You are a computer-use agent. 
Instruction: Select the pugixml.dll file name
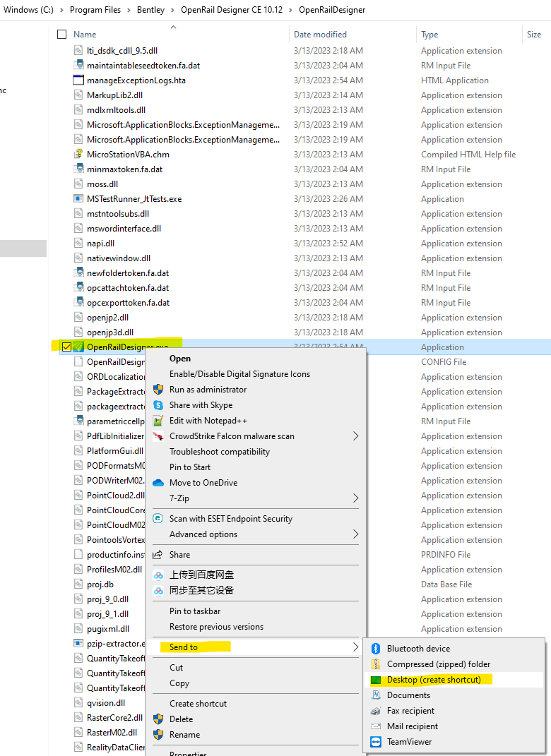[108, 629]
